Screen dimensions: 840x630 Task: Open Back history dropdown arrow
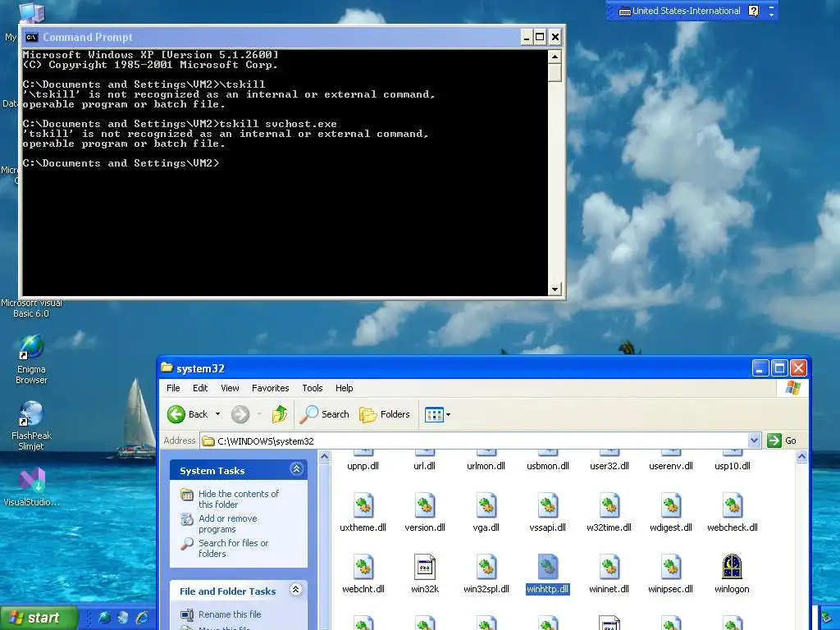click(217, 414)
